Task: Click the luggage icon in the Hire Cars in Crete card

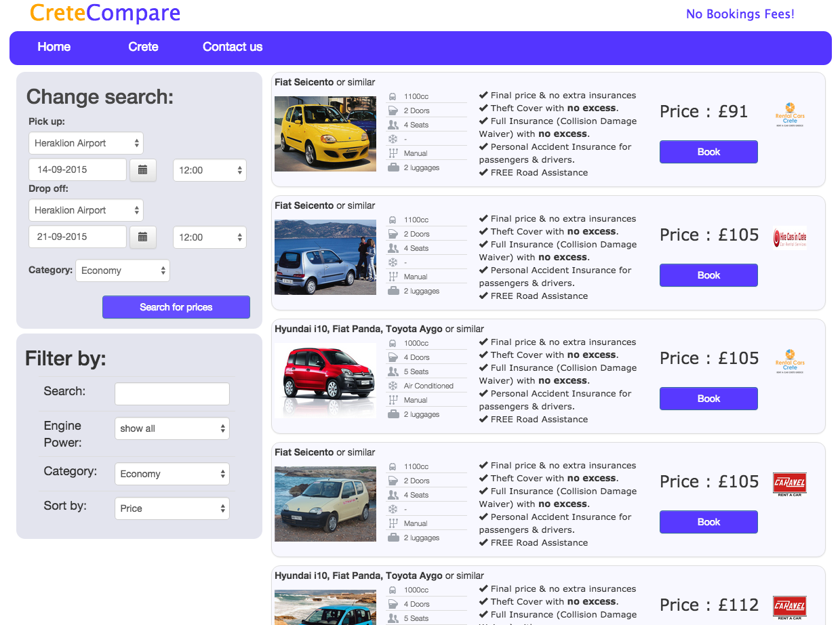Action: [393, 291]
